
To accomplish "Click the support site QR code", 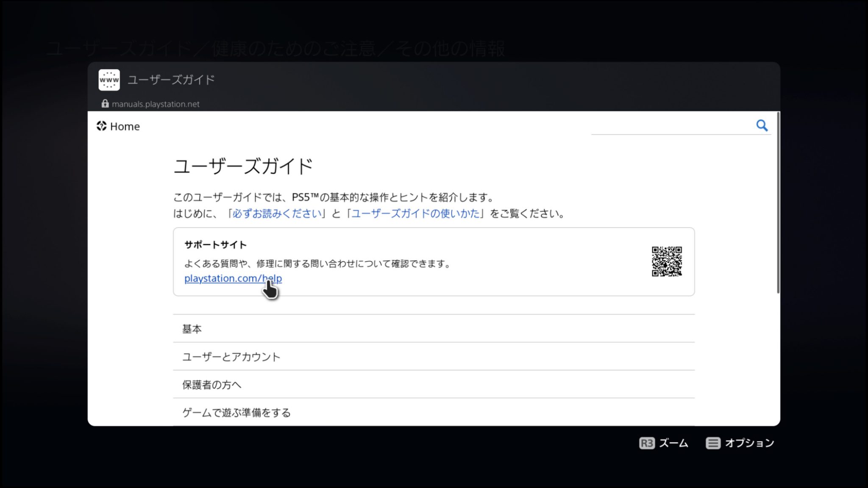I will click(x=666, y=261).
